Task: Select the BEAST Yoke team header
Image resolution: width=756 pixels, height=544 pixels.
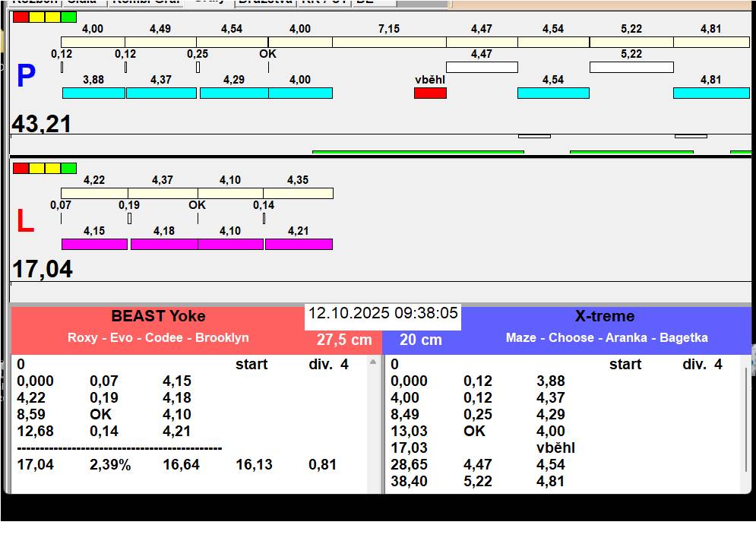Action: pyautogui.click(x=158, y=316)
